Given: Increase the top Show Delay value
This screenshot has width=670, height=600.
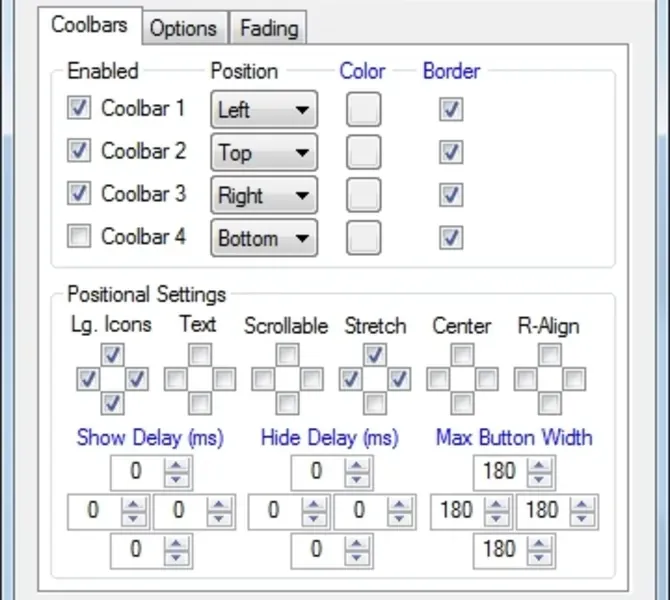Looking at the screenshot, I should click(178, 465).
